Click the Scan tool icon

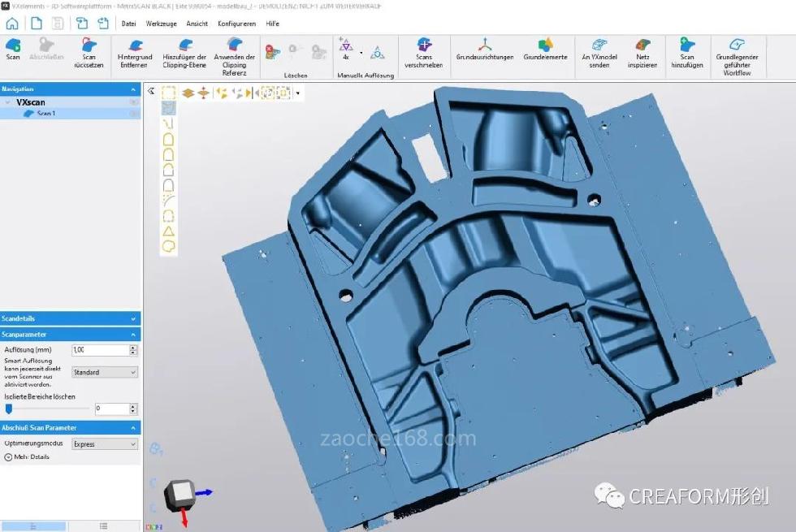(x=13, y=46)
